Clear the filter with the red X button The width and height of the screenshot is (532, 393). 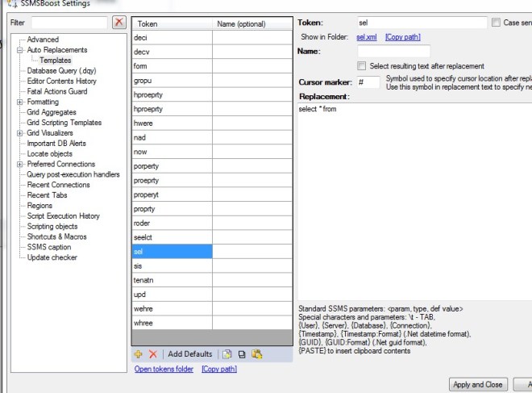(118, 23)
